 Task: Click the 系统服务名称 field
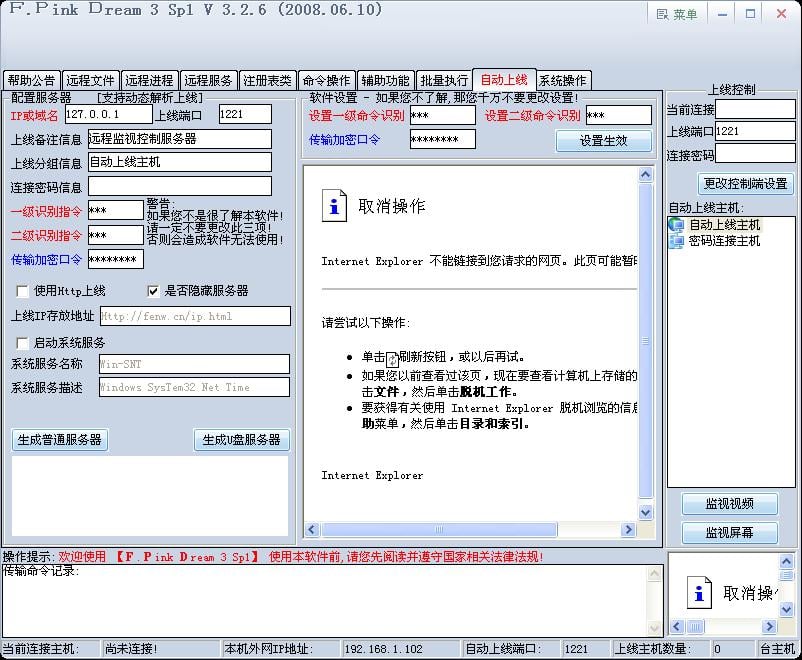click(194, 364)
